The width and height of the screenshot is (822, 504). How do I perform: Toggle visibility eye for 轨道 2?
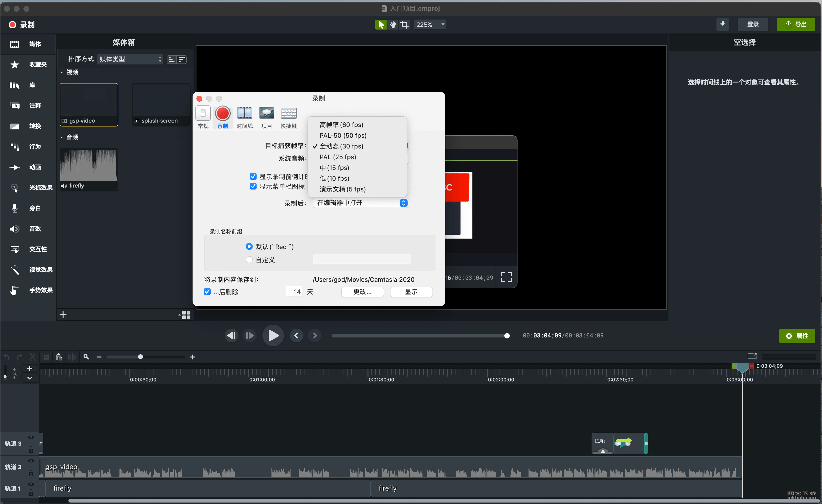tap(31, 461)
